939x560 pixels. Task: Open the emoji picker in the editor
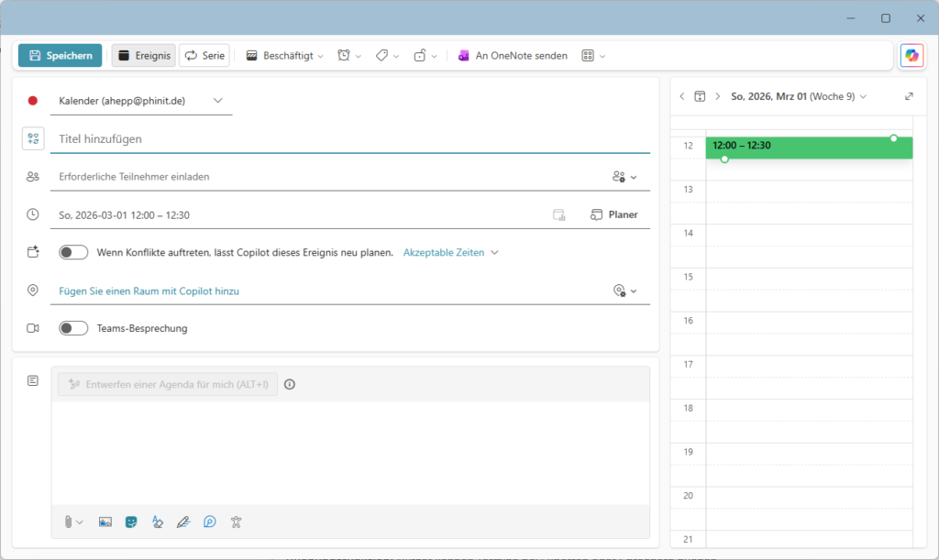coord(131,521)
